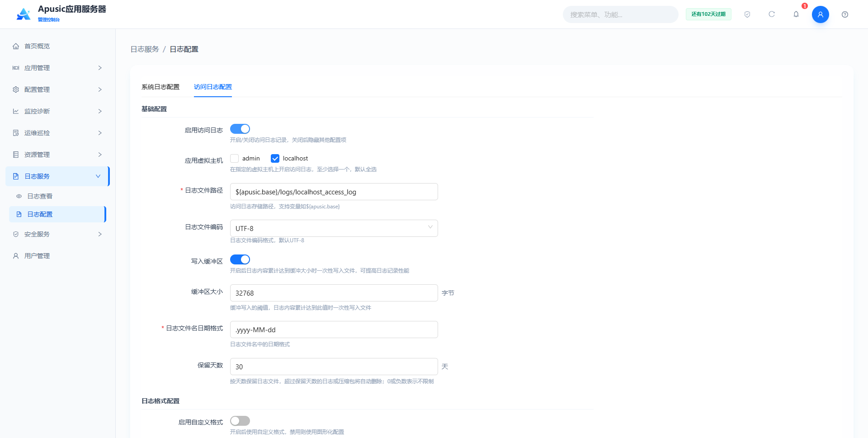Click the 应用管理 sidebar icon
Viewport: 868px width, 438px height.
coord(16,68)
